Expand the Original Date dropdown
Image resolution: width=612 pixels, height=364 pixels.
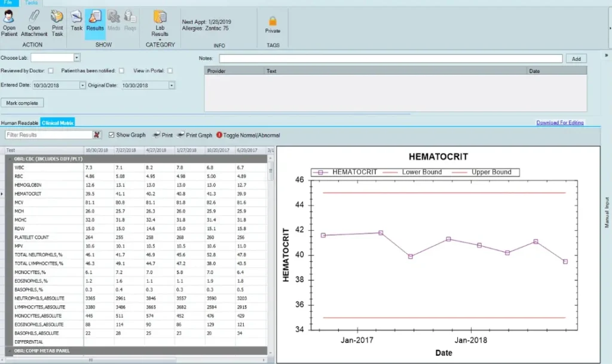click(x=172, y=84)
